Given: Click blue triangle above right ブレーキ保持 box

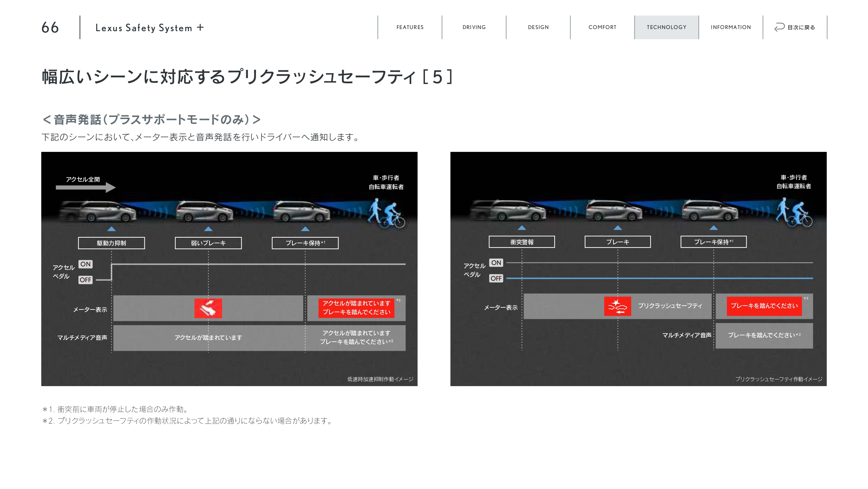Looking at the screenshot, I should (x=713, y=228).
